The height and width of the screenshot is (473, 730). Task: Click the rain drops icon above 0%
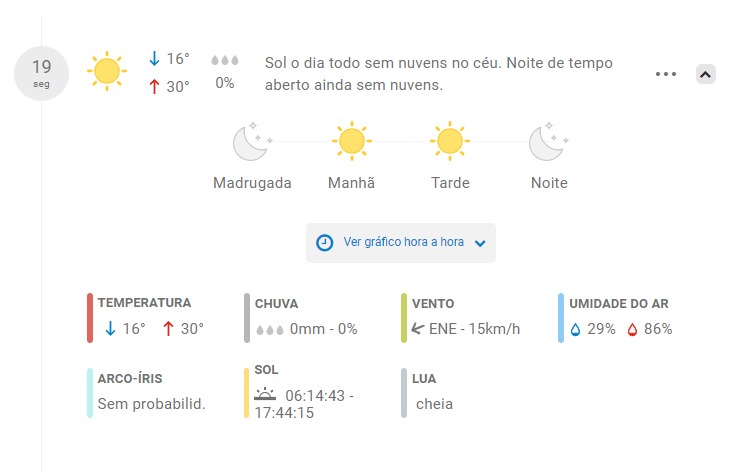225,60
